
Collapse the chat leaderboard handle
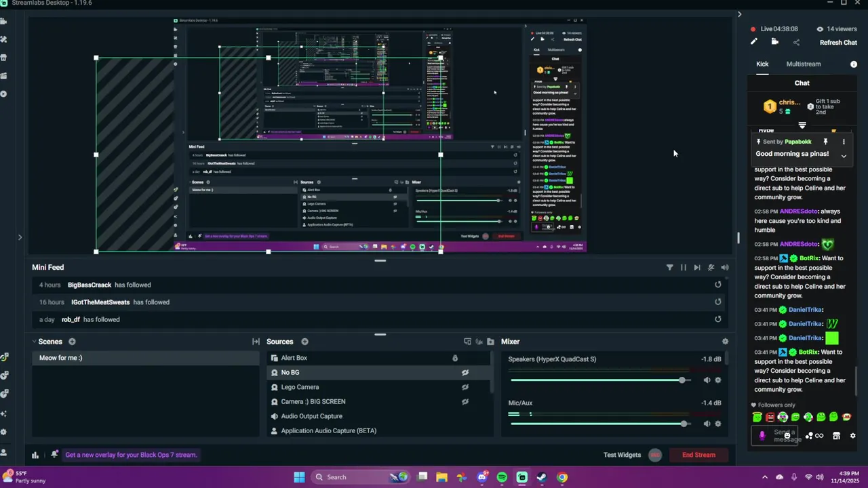pos(802,125)
